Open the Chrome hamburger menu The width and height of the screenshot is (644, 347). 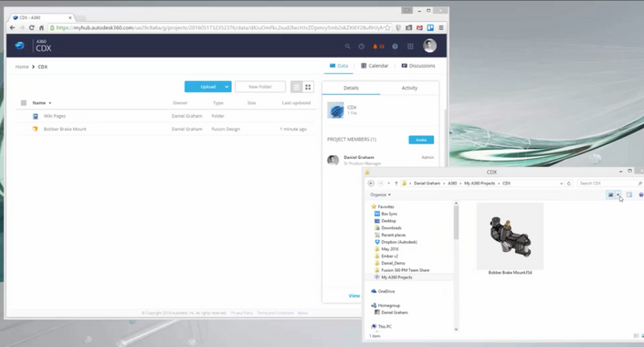pyautogui.click(x=441, y=27)
